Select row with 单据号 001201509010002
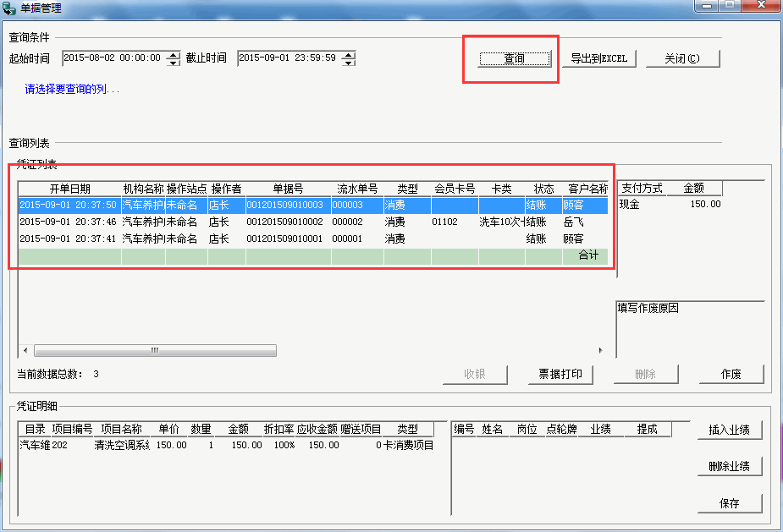 [313, 222]
